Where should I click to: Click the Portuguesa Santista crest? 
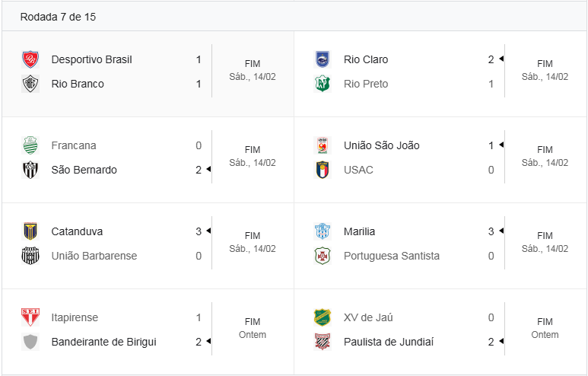[x=323, y=256]
